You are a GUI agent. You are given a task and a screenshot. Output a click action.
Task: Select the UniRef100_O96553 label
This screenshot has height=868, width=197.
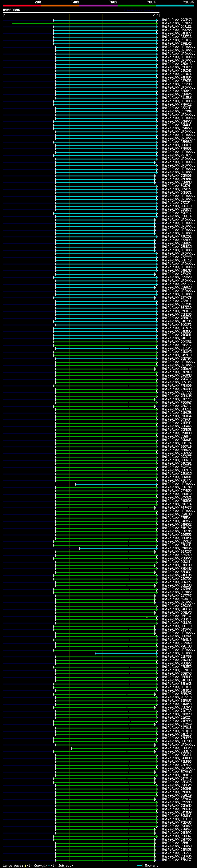[177, 535]
